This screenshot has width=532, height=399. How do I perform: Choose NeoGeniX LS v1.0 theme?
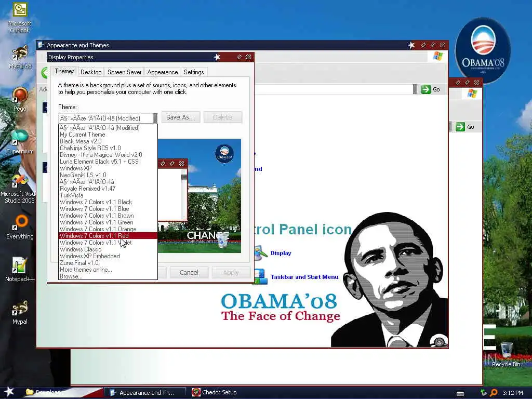(108, 175)
